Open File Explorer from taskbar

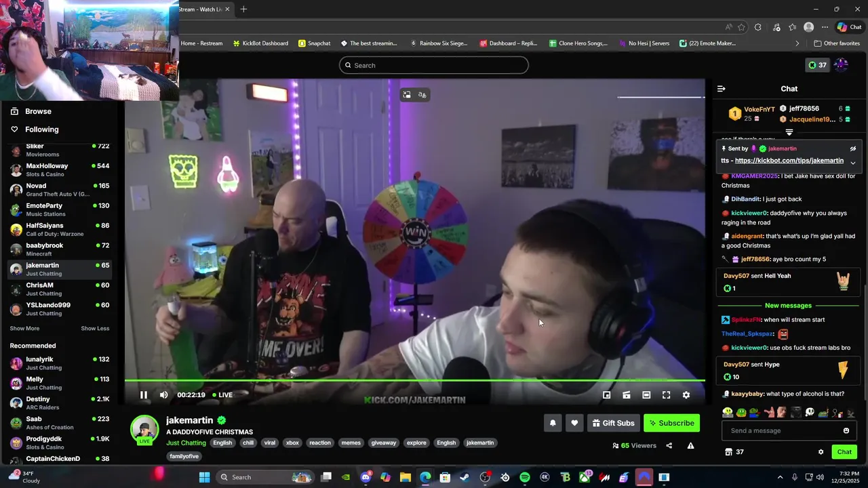[x=406, y=477]
